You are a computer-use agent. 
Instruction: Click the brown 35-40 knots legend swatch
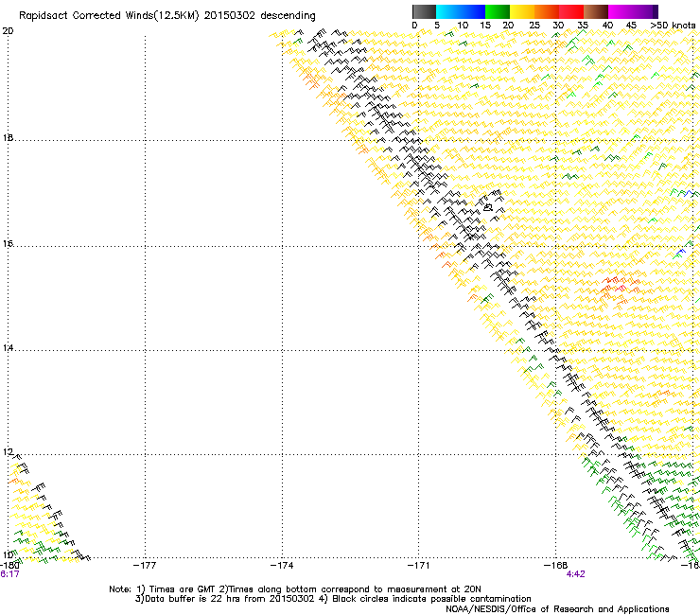pyautogui.click(x=596, y=11)
